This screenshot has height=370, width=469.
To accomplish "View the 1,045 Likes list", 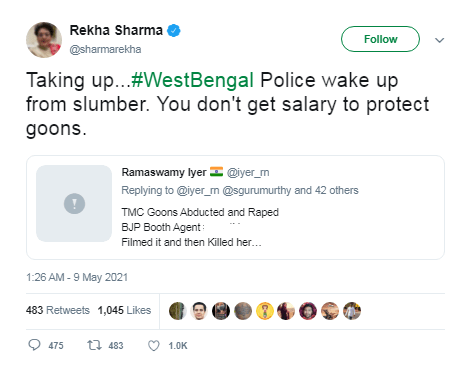I will (124, 310).
